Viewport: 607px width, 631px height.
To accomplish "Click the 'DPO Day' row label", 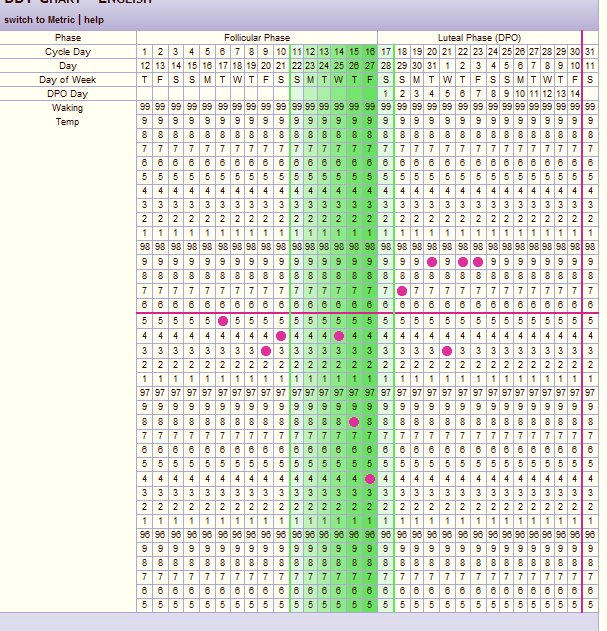I will pos(68,94).
